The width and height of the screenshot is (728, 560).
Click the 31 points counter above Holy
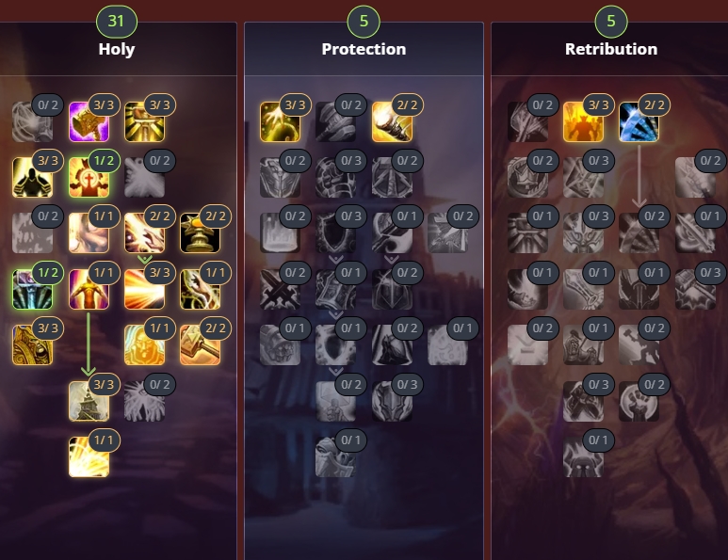tap(117, 22)
